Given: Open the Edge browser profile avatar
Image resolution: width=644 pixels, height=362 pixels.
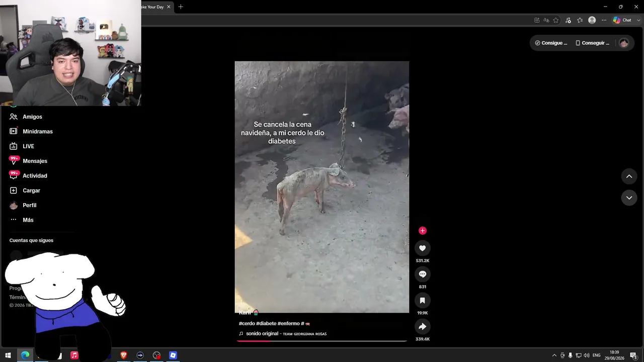Looking at the screenshot, I should (x=592, y=20).
